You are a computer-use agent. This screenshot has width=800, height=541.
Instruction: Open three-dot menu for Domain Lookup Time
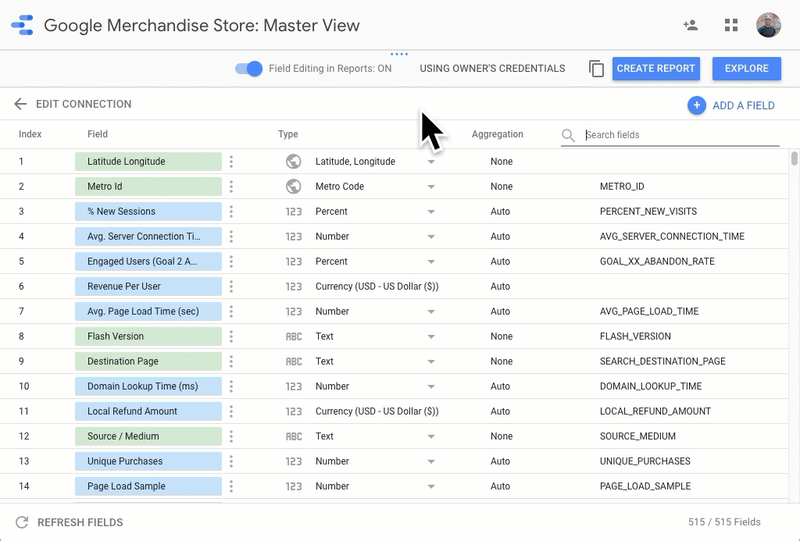click(x=231, y=386)
